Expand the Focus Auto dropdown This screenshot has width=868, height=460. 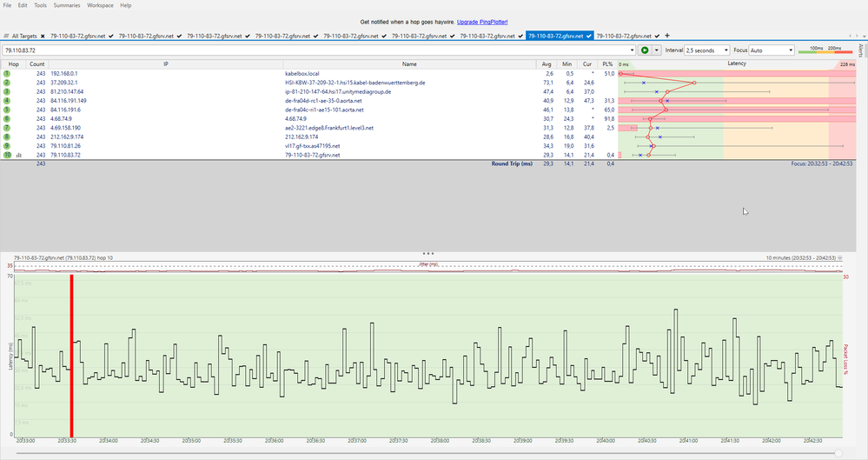pyautogui.click(x=789, y=50)
